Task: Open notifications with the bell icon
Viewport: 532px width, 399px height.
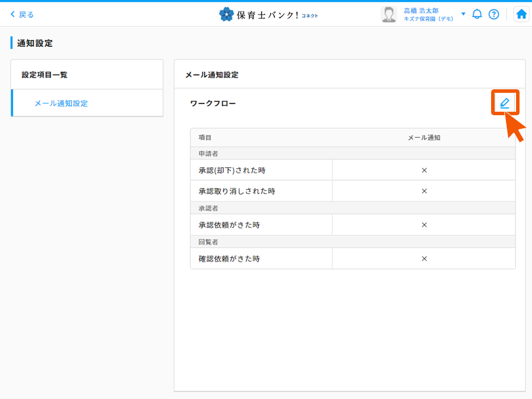Action: (x=477, y=14)
